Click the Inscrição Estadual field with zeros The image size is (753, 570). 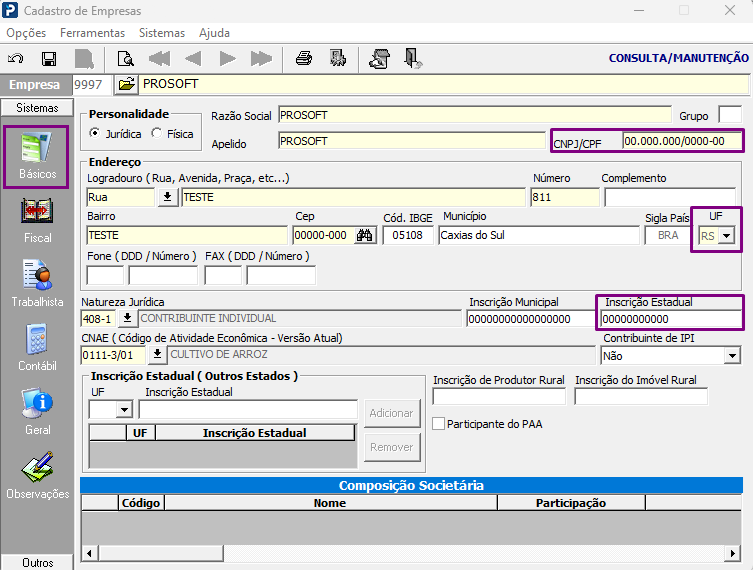coord(671,319)
